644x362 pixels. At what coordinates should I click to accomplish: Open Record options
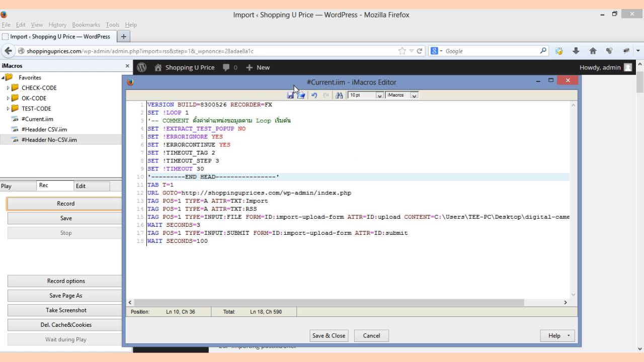point(65,281)
